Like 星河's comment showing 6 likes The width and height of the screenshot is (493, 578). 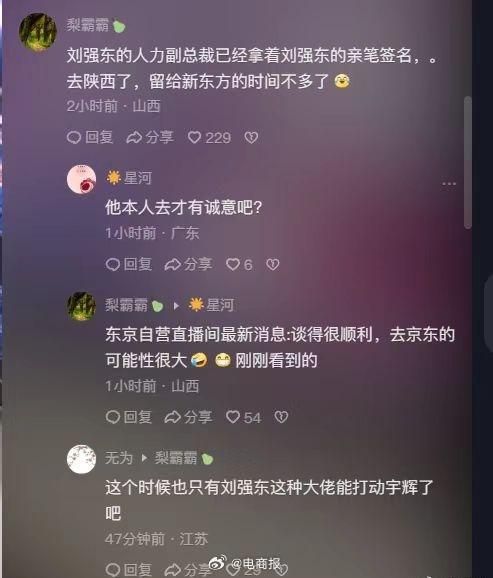click(239, 264)
